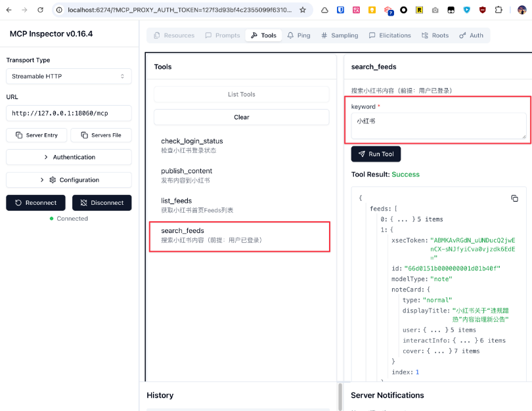View site information icon in address bar
Image resolution: width=532 pixels, height=411 pixels.
59,10
